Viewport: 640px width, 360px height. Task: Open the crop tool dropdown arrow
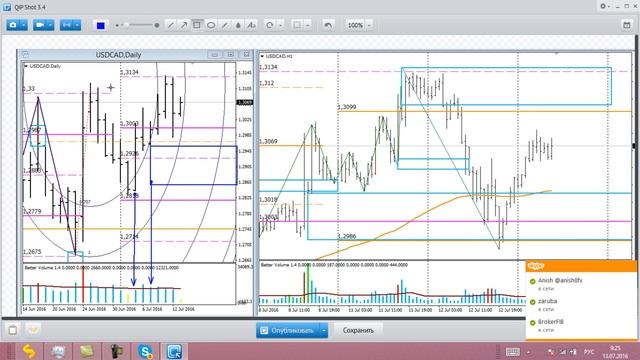pyautogui.click(x=308, y=25)
